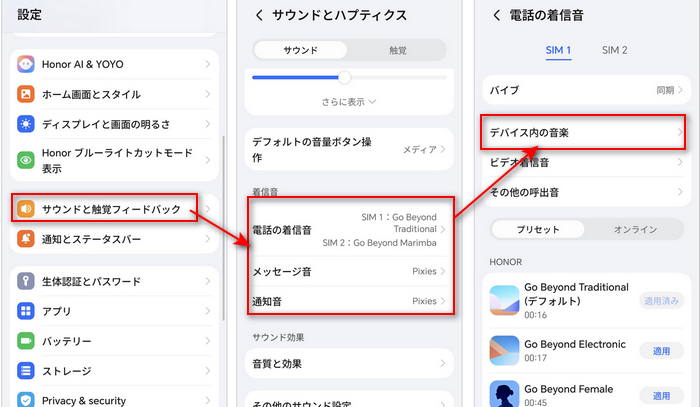Open デバイス内の音楽 chevron

point(679,132)
